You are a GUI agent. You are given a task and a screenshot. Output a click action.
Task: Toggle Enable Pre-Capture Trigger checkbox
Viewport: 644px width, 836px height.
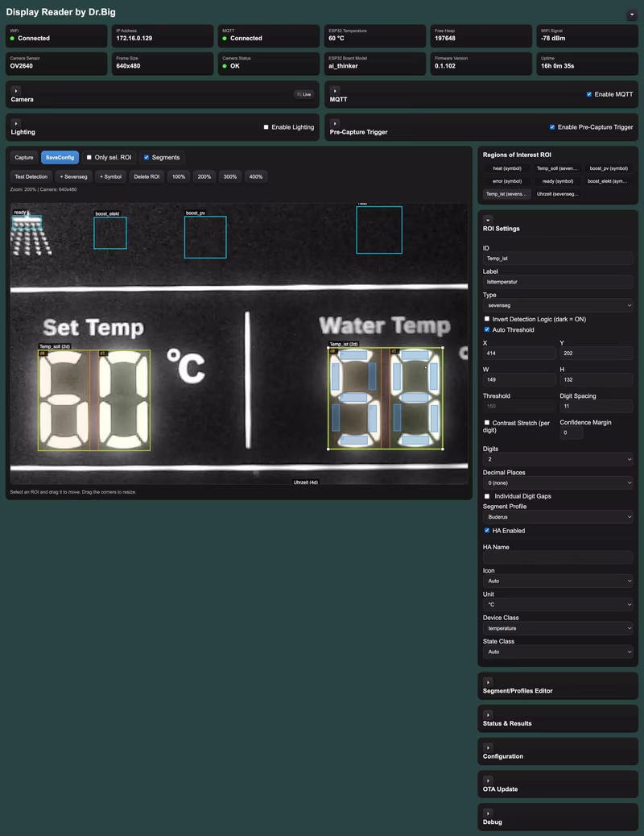click(552, 127)
